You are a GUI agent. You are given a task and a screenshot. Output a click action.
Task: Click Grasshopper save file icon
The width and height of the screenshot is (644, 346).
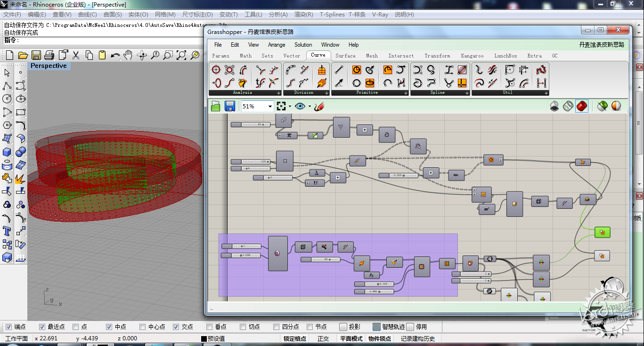pos(230,106)
